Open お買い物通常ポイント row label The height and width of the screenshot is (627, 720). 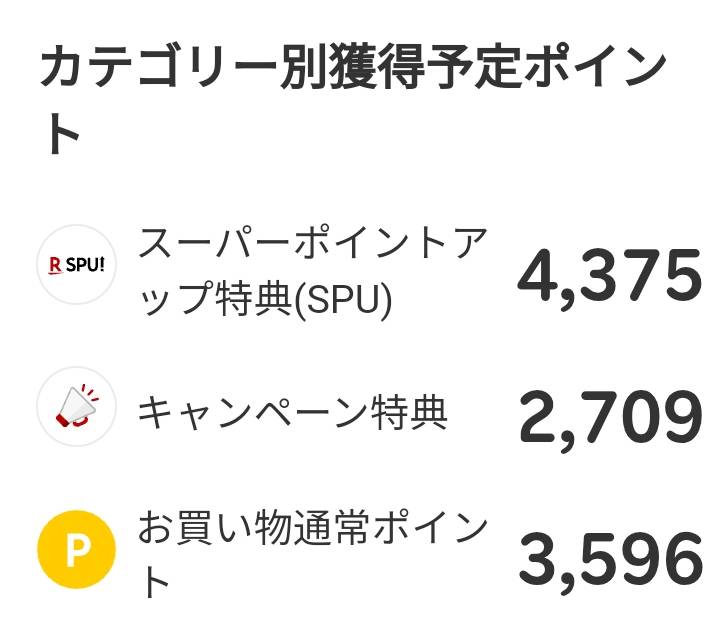tap(312, 553)
